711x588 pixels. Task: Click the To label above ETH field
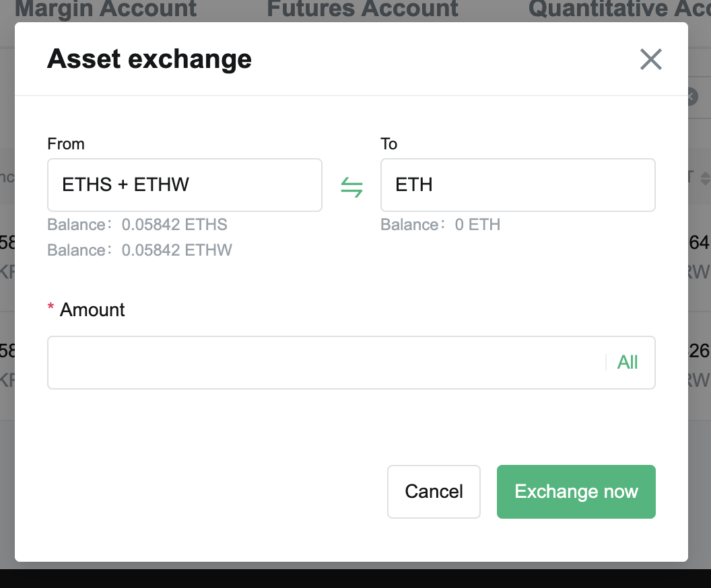(x=389, y=144)
